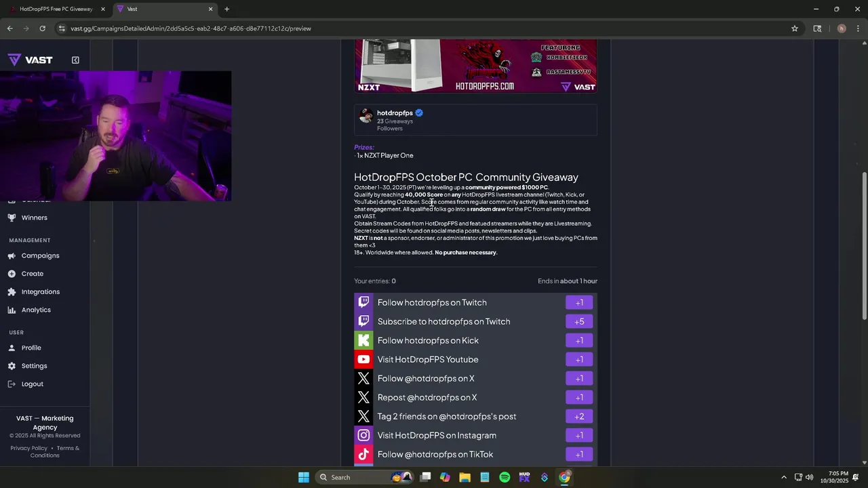The height and width of the screenshot is (488, 868).
Task: Open Spotify from the taskbar
Action: [505, 477]
